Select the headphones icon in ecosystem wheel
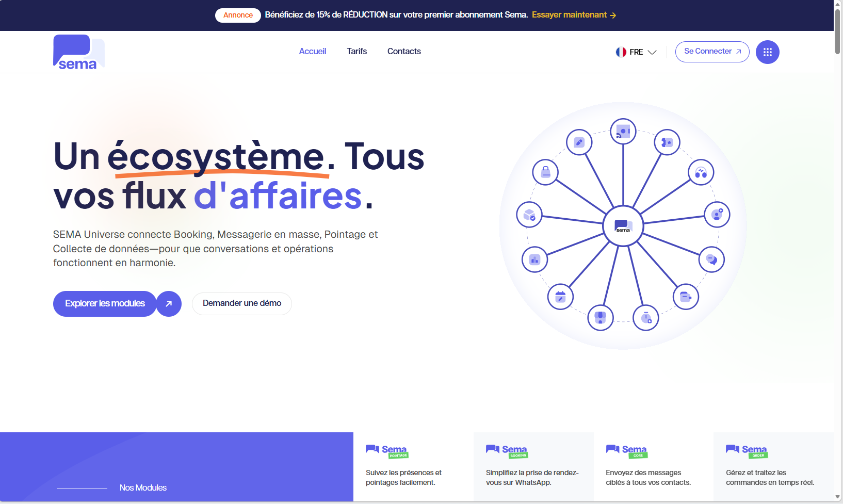 [701, 172]
